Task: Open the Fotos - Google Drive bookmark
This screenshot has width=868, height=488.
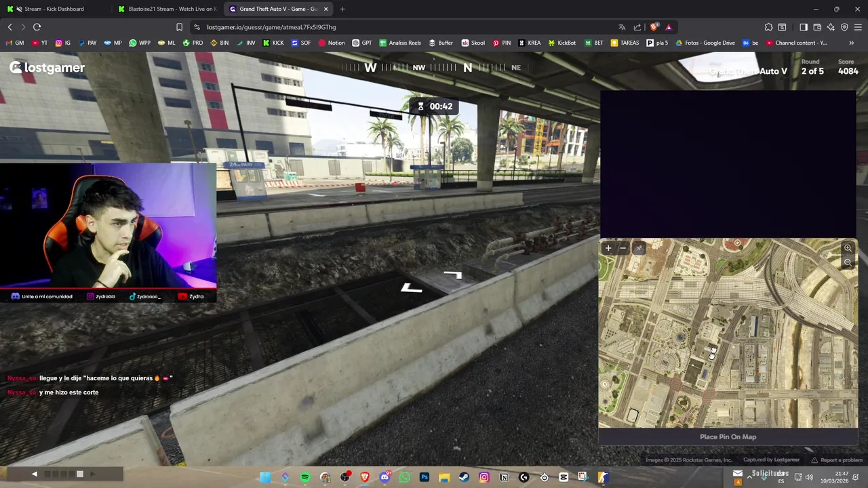Action: (705, 43)
